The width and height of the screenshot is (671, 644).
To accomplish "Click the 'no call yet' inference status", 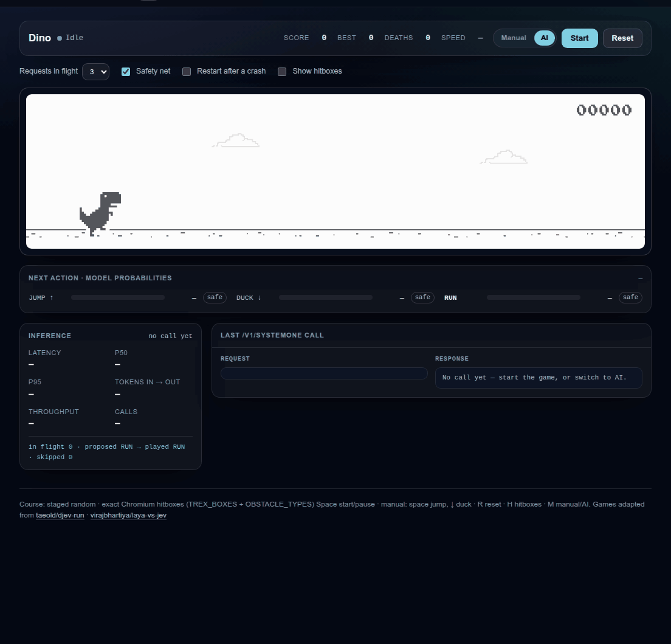I will (170, 336).
